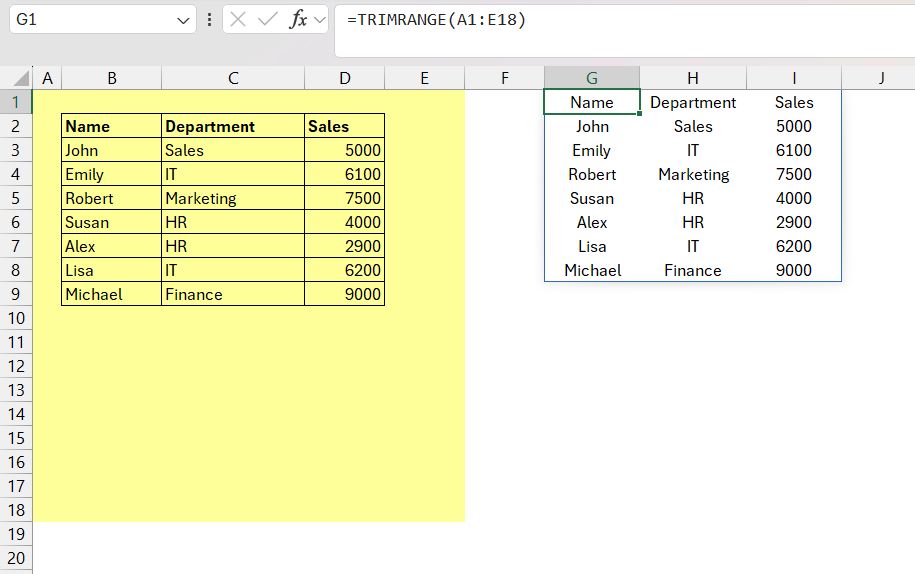
Task: Select row 1 header
Action: [x=16, y=102]
